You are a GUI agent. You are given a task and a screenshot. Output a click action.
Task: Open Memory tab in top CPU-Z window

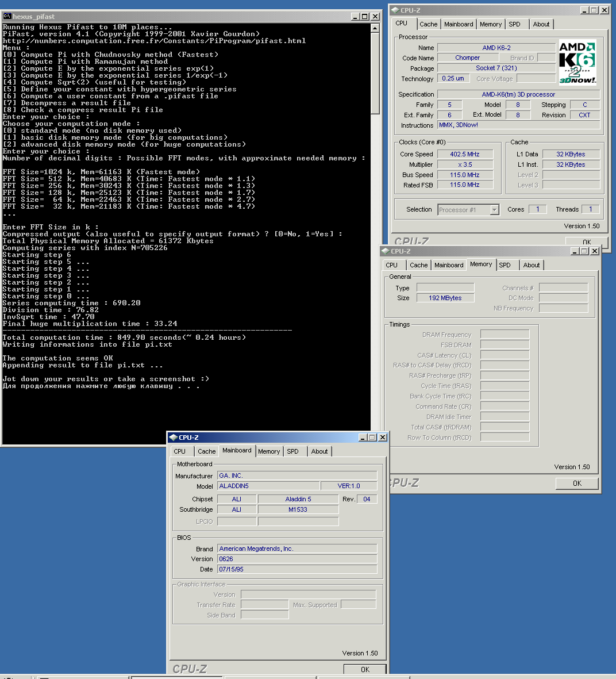[x=491, y=24]
